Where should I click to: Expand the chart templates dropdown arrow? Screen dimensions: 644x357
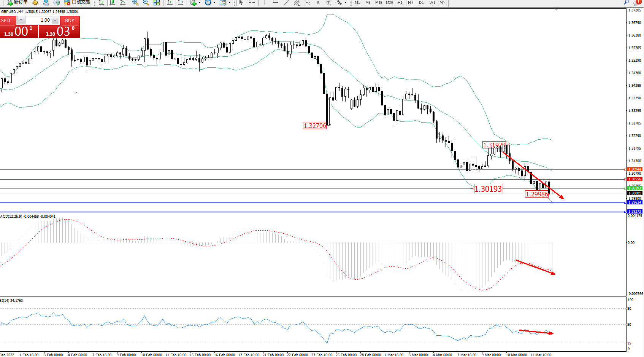(x=229, y=3)
